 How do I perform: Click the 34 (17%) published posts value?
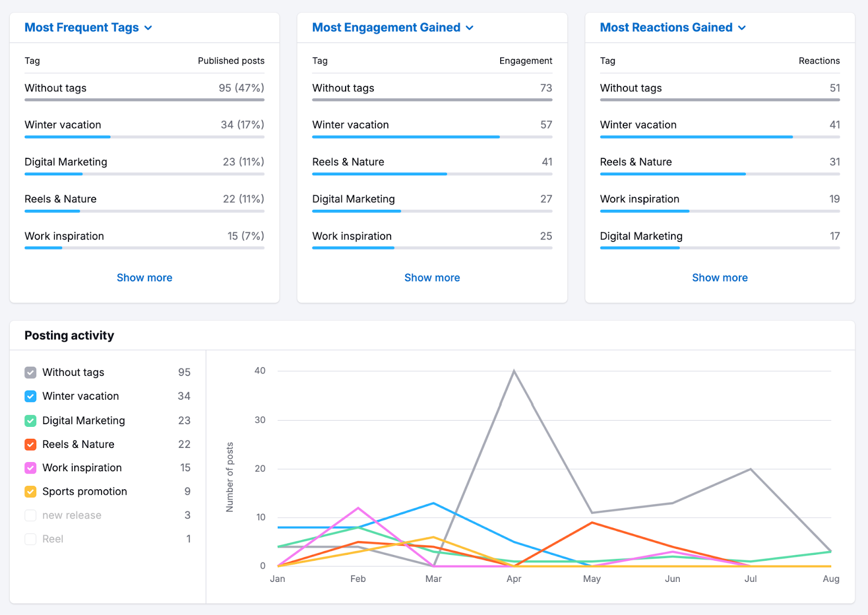(x=242, y=125)
